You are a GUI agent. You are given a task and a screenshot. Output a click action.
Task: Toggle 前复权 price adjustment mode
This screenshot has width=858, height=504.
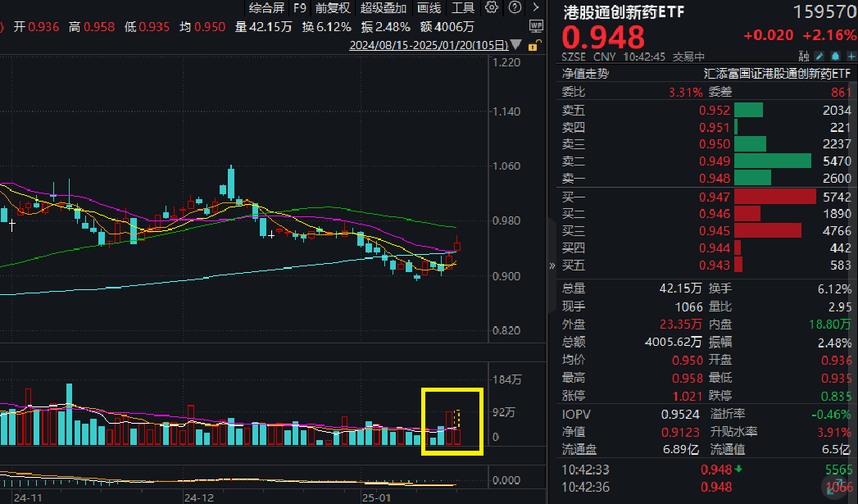[x=333, y=8]
